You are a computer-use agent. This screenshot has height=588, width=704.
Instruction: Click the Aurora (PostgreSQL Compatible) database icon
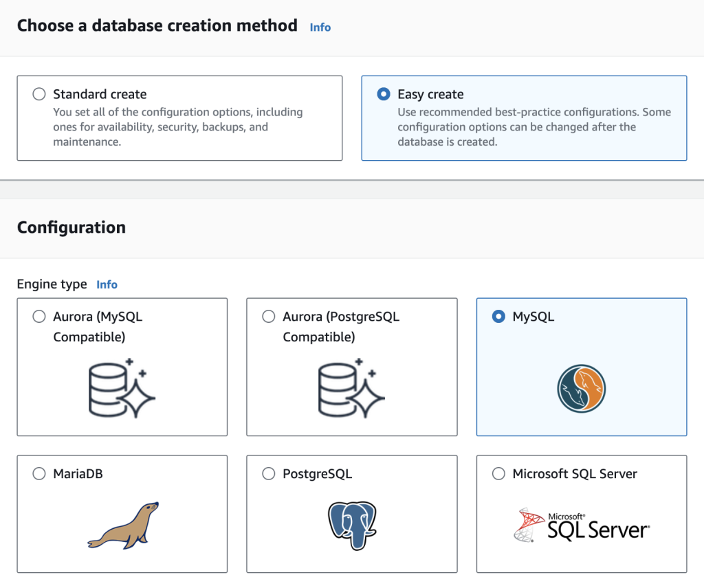click(x=352, y=388)
